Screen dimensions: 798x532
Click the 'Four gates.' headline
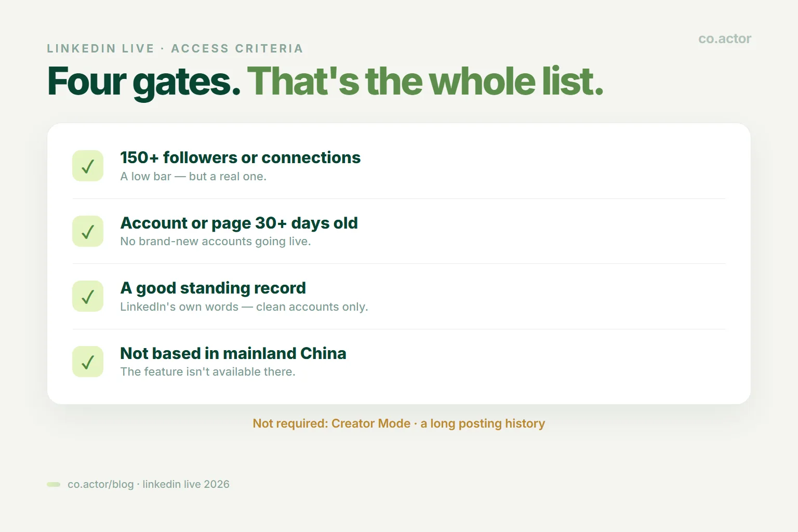(x=144, y=82)
